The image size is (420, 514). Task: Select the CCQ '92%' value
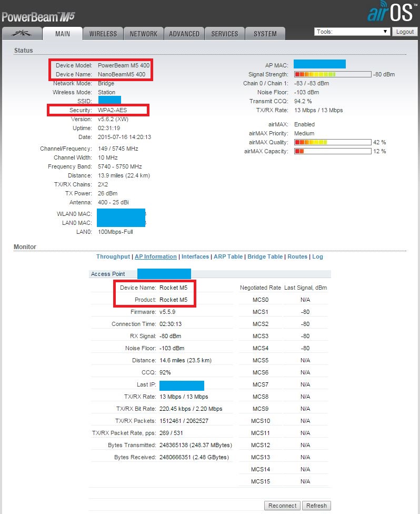coord(165,372)
